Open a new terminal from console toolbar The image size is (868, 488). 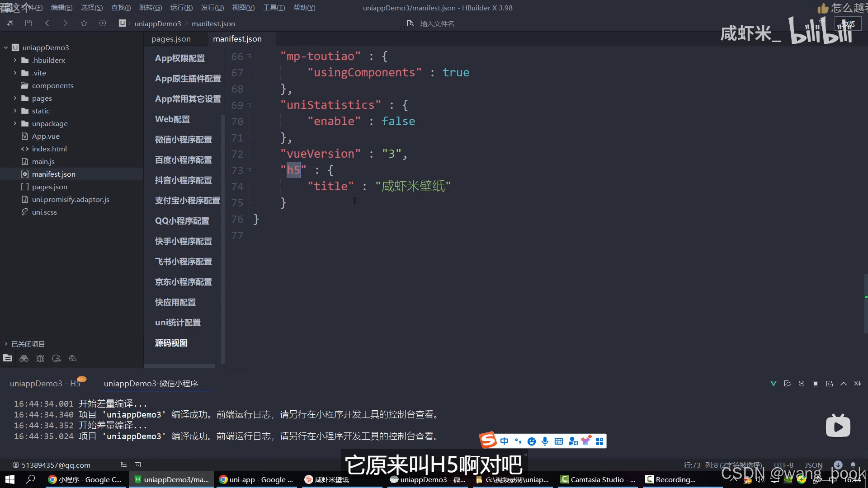point(830,384)
